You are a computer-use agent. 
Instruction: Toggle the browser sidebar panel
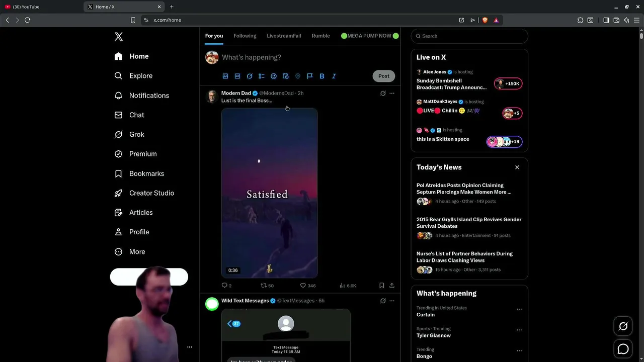tap(606, 20)
